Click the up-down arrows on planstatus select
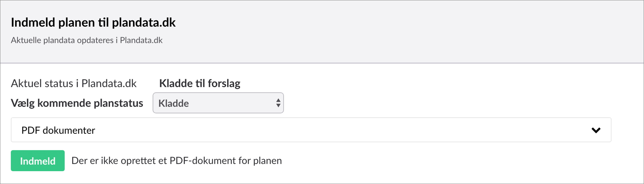644x184 pixels. 278,103
